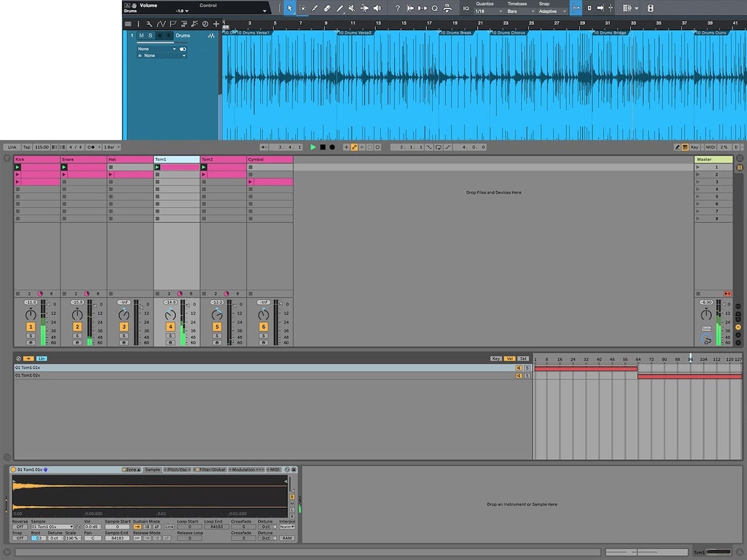Toggle Reverse Off button in sampler
The height and width of the screenshot is (560, 747).
(20, 527)
